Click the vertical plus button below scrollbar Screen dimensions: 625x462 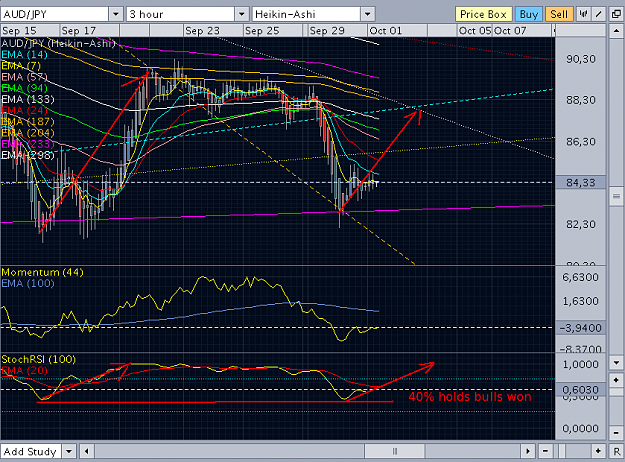(616, 379)
